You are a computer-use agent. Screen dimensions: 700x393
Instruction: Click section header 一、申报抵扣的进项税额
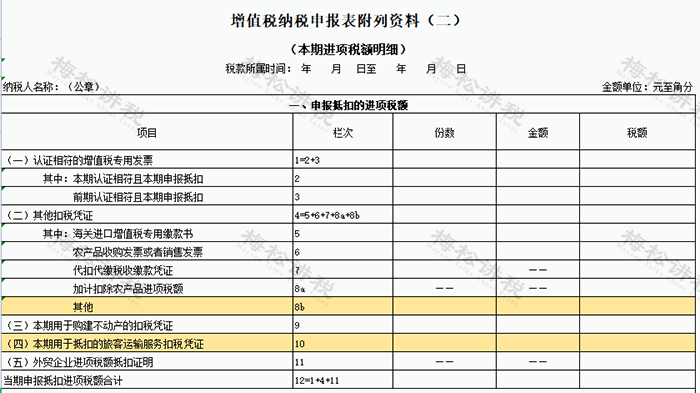348,105
